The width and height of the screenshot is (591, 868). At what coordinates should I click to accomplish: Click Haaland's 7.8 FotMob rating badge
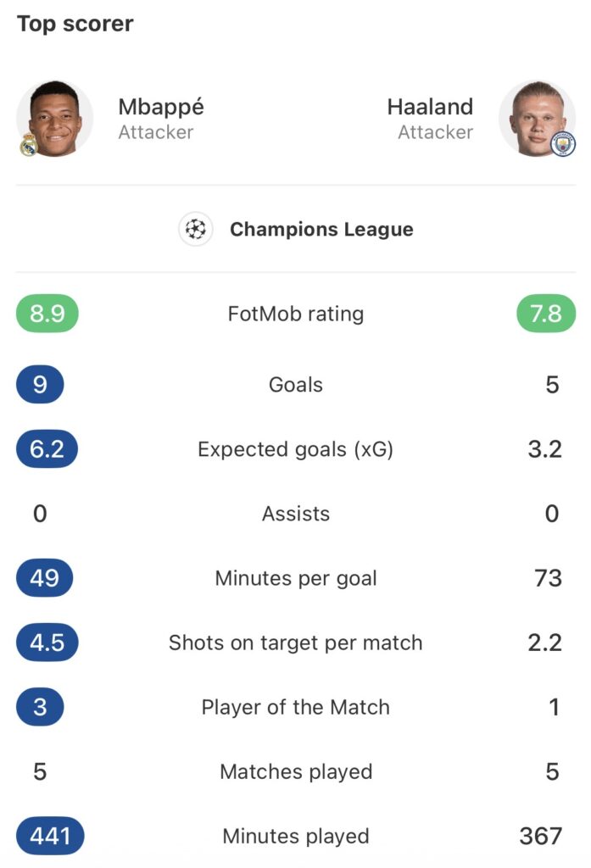(545, 314)
